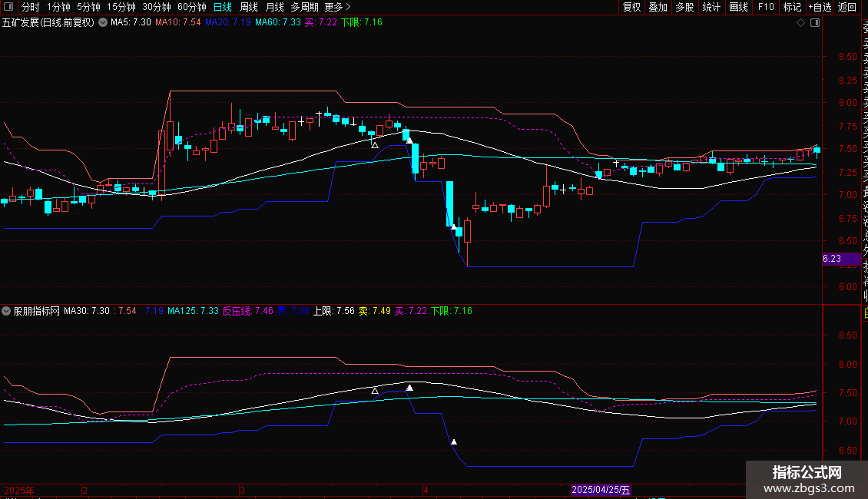
Task: Click the 上限: 7.56 label
Action: pyautogui.click(x=334, y=311)
